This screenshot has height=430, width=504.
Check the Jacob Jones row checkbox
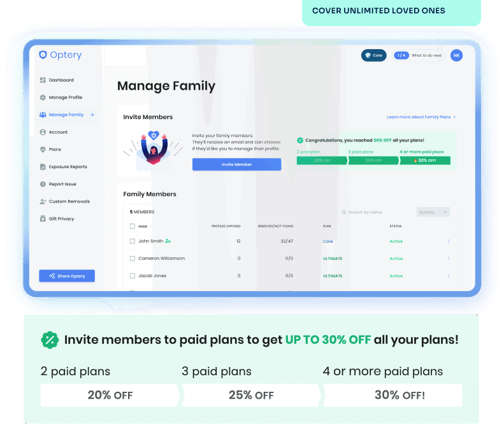pyautogui.click(x=133, y=276)
